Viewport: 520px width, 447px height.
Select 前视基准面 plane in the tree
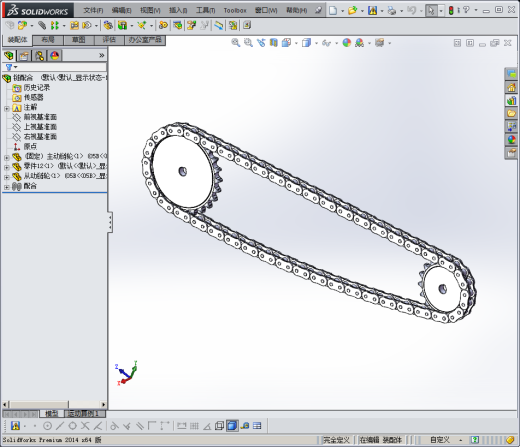click(x=40, y=117)
